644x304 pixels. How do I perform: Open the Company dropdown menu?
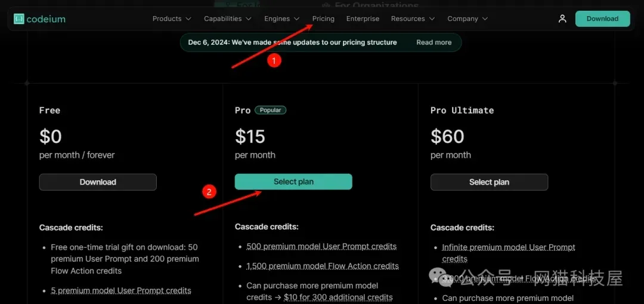(467, 19)
